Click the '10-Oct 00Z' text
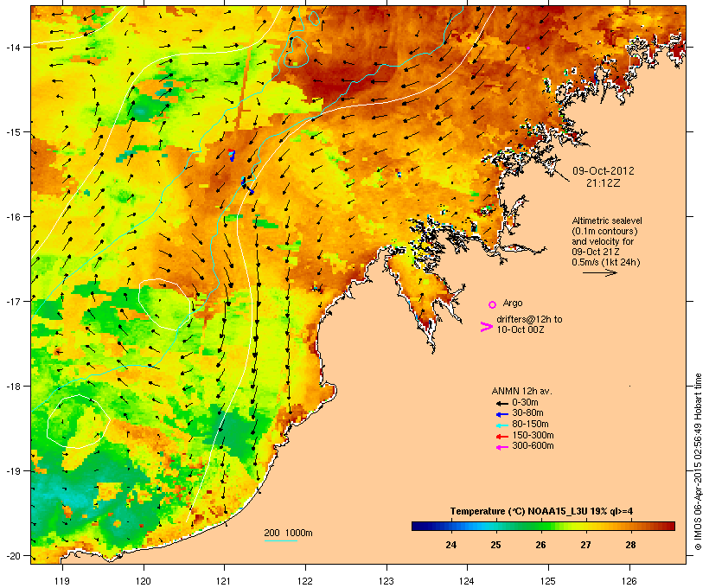The image size is (709, 588). [520, 329]
